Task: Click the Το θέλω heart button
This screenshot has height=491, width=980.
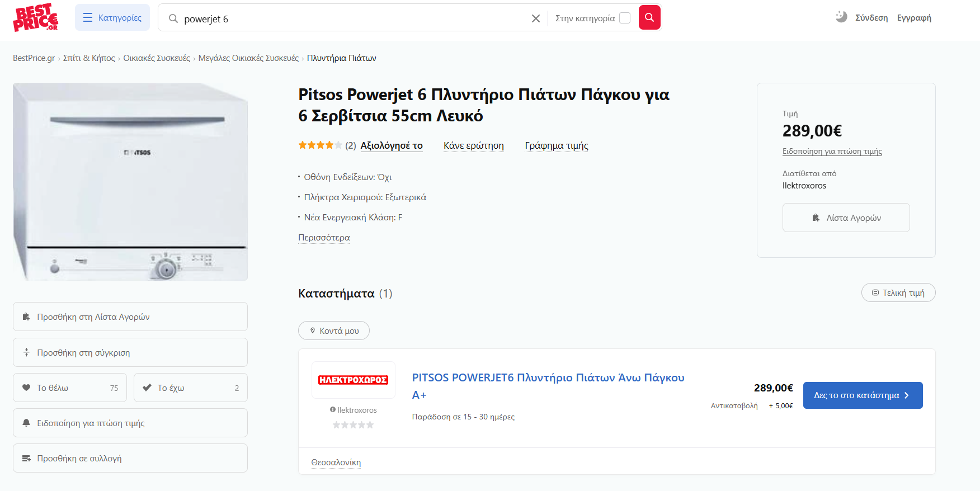Action: (x=70, y=388)
